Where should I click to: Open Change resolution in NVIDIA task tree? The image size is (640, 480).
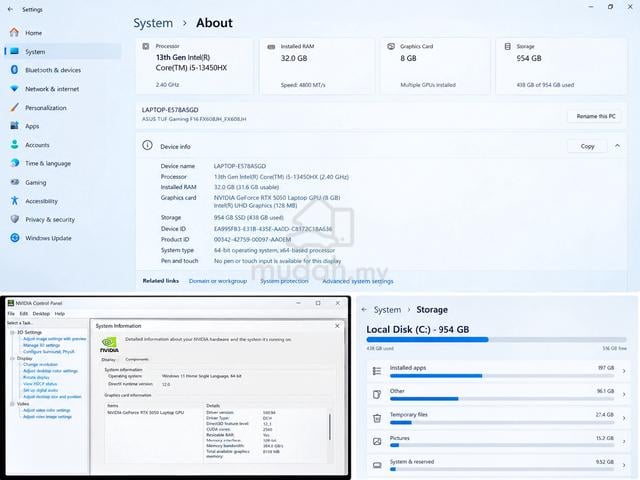(x=40, y=364)
